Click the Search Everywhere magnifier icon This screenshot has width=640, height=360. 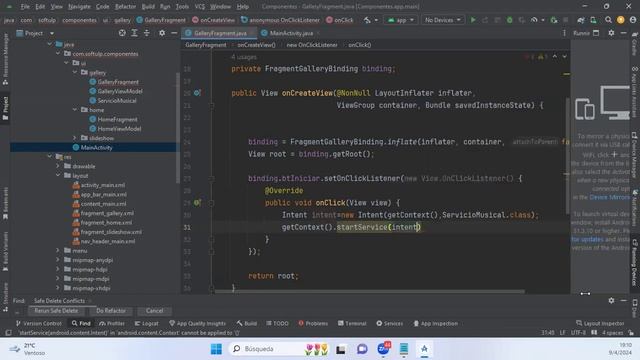point(608,20)
